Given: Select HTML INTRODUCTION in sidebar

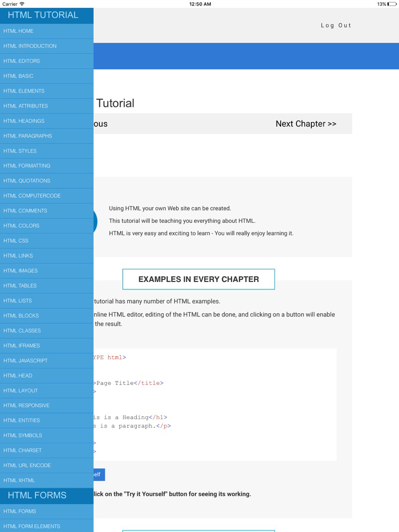Looking at the screenshot, I should (46, 46).
